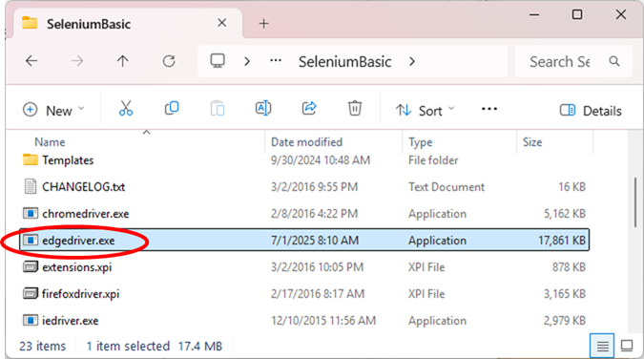This screenshot has height=359, width=644.
Task: Toggle the Details pane
Action: point(591,110)
